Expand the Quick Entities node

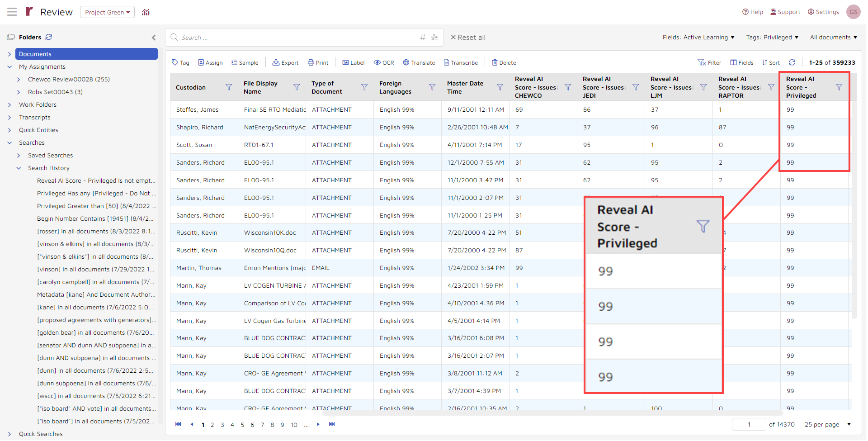click(9, 130)
